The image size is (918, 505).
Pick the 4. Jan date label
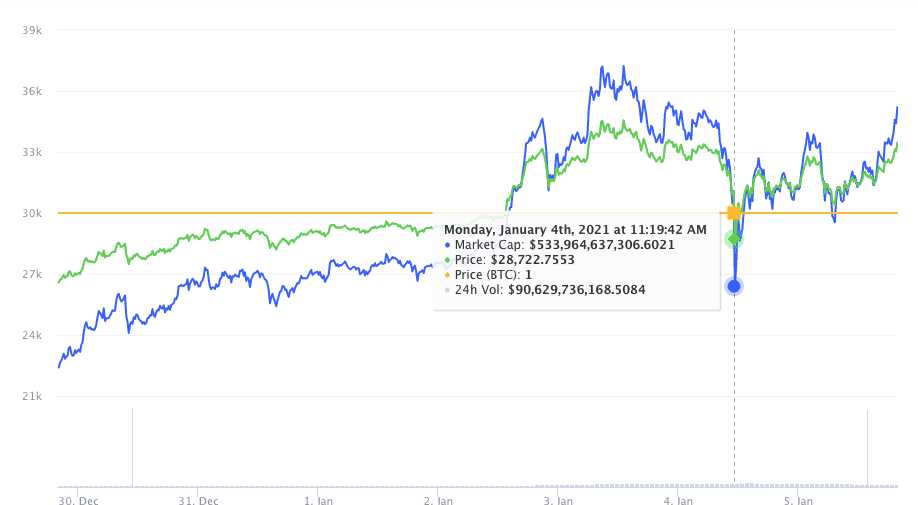[x=678, y=500]
